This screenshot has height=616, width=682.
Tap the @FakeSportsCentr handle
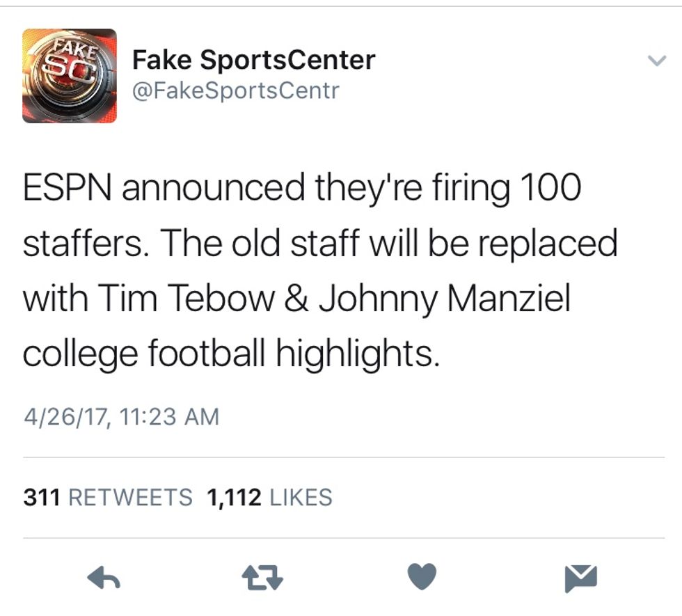pyautogui.click(x=235, y=90)
